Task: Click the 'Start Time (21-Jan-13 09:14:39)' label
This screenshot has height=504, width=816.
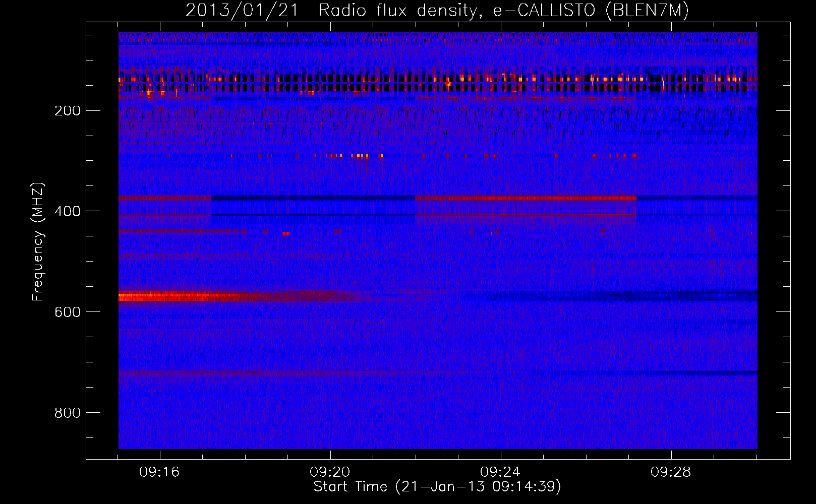Action: click(x=437, y=487)
